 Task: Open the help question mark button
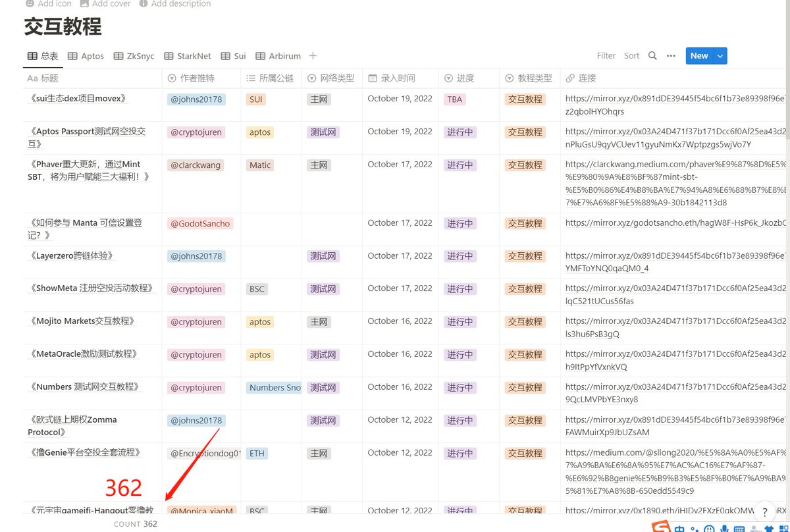tap(764, 511)
